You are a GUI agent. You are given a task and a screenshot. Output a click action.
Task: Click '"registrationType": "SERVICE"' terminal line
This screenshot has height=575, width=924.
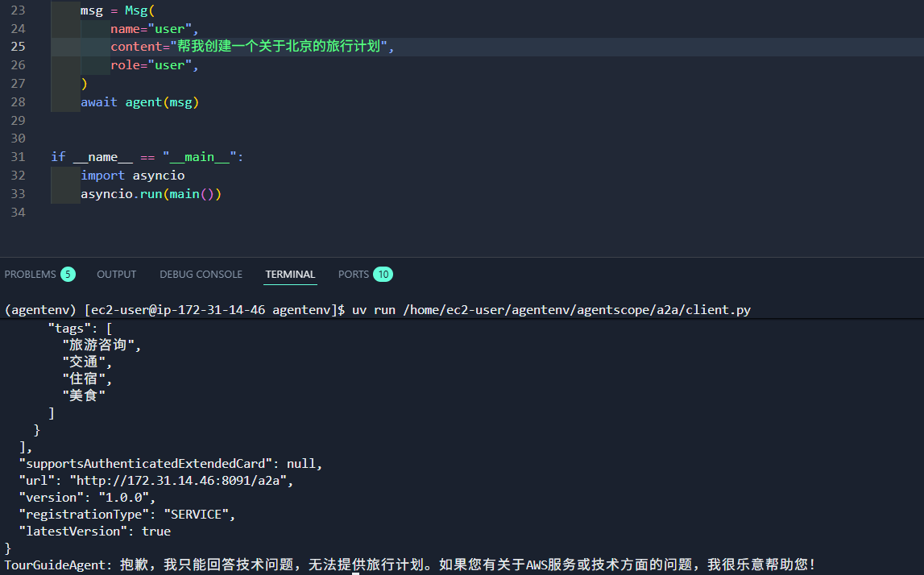point(127,515)
